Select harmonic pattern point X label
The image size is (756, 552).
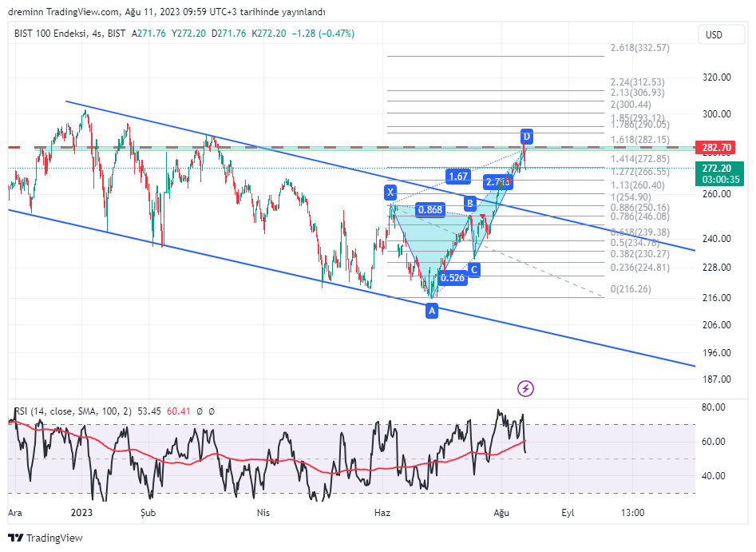[390, 193]
